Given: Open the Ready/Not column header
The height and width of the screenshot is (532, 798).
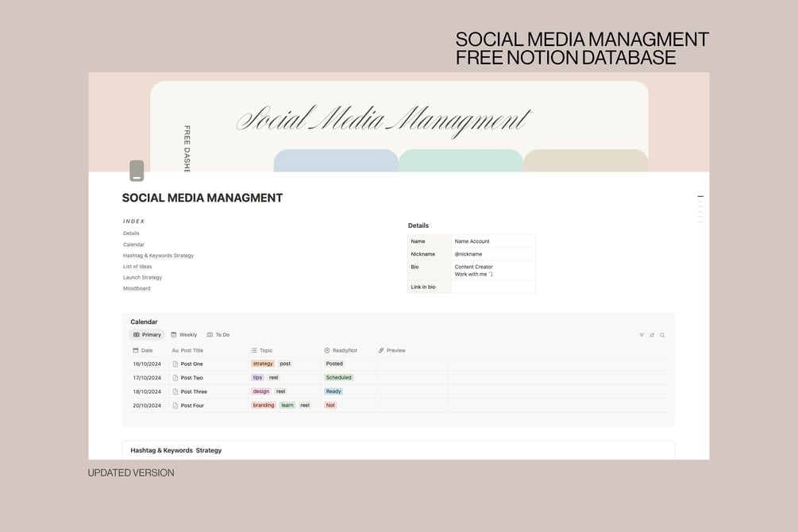Looking at the screenshot, I should coord(341,350).
